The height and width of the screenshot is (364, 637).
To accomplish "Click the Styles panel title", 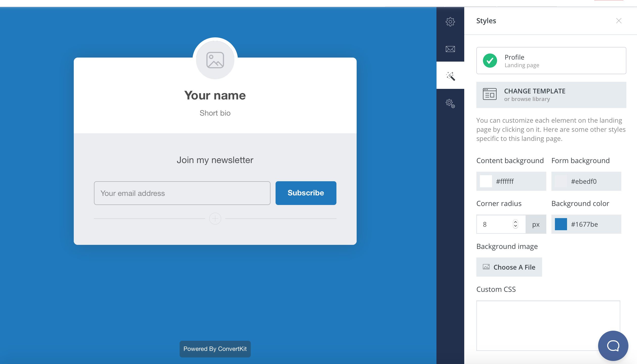I will 486,21.
